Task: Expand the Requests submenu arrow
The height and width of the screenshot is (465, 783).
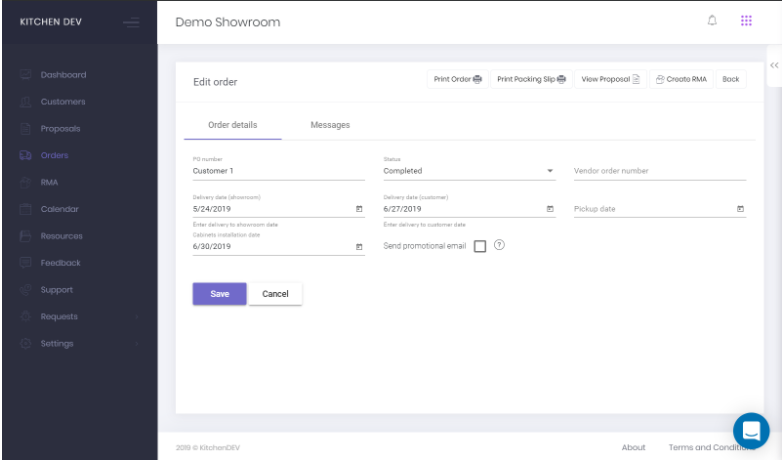Action: 137,317
